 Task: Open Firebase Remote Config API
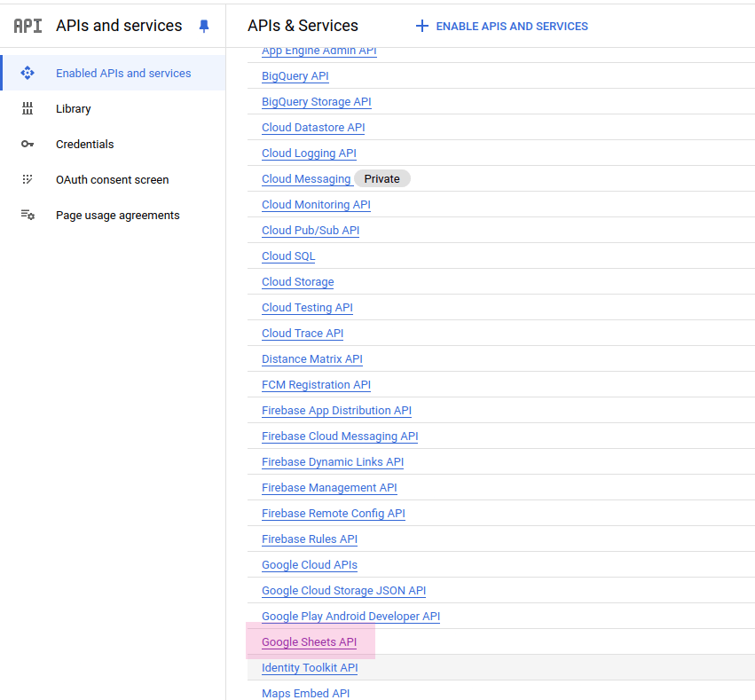(x=333, y=514)
